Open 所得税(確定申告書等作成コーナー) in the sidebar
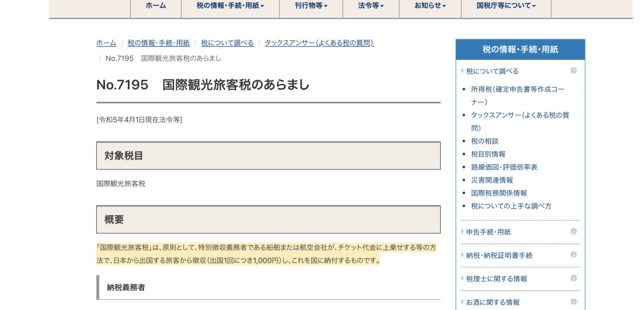644x310 pixels. [x=517, y=89]
